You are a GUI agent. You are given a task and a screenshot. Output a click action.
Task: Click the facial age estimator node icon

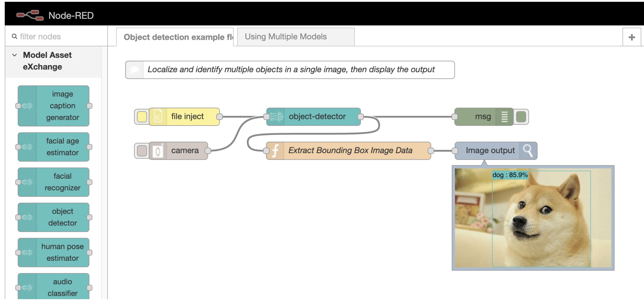coord(27,147)
